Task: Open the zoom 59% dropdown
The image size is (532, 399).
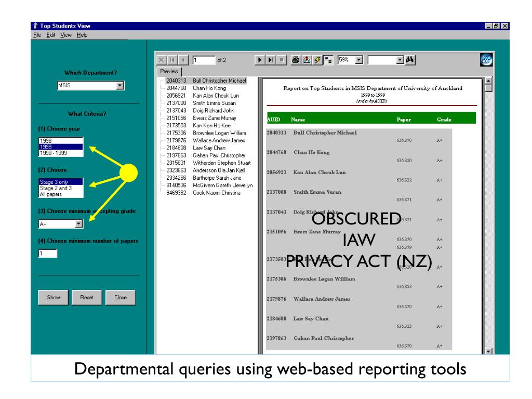Action: tap(359, 60)
